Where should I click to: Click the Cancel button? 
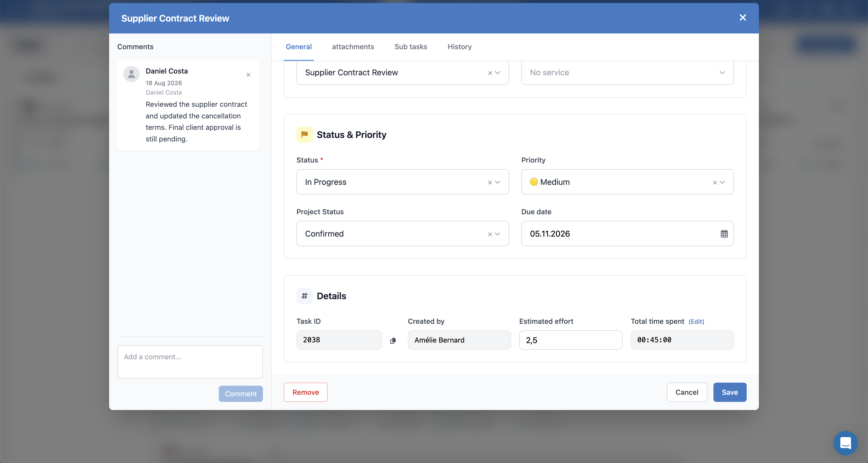click(x=687, y=392)
